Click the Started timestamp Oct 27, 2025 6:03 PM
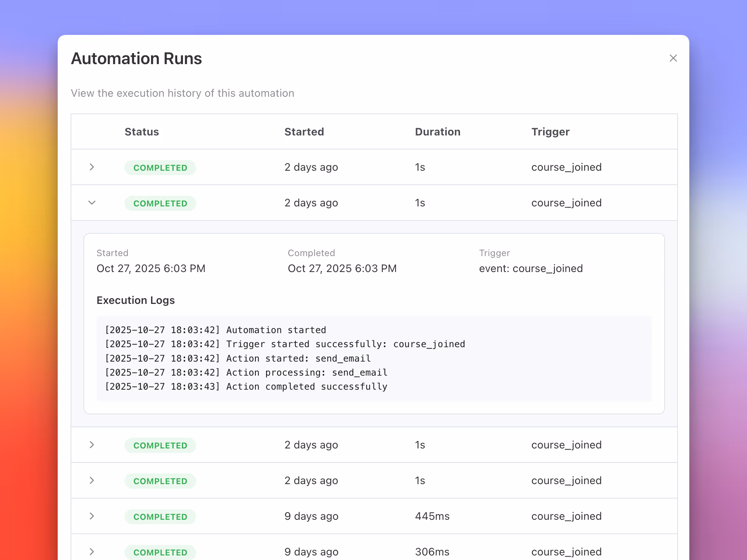The image size is (747, 560). [x=151, y=268]
